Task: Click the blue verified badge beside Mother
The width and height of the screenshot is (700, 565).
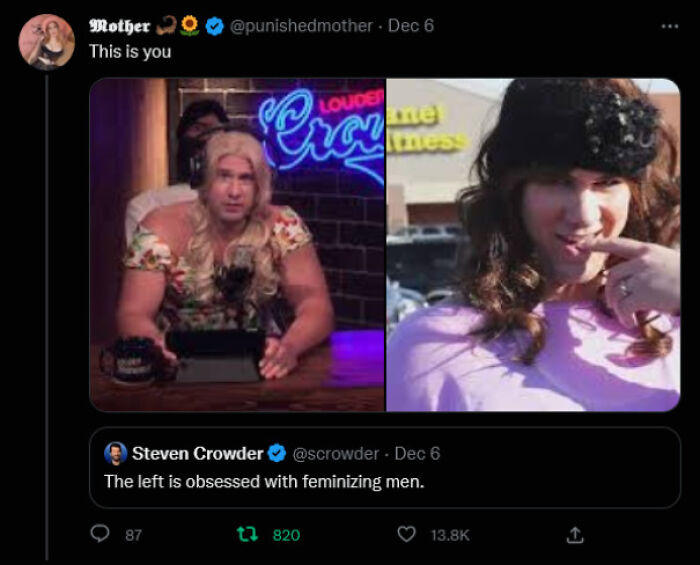Action: click(x=215, y=26)
